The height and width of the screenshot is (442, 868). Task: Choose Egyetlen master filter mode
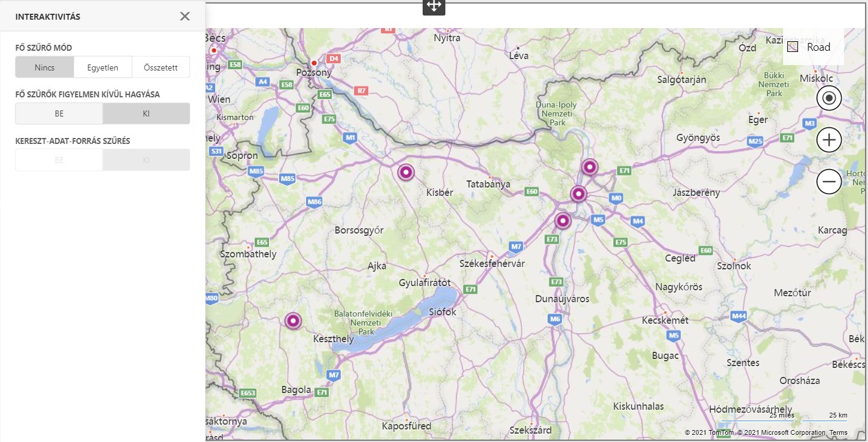click(103, 67)
